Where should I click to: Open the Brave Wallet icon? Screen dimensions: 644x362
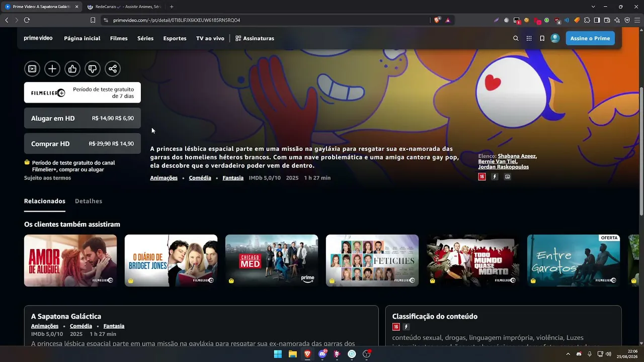[x=607, y=20]
